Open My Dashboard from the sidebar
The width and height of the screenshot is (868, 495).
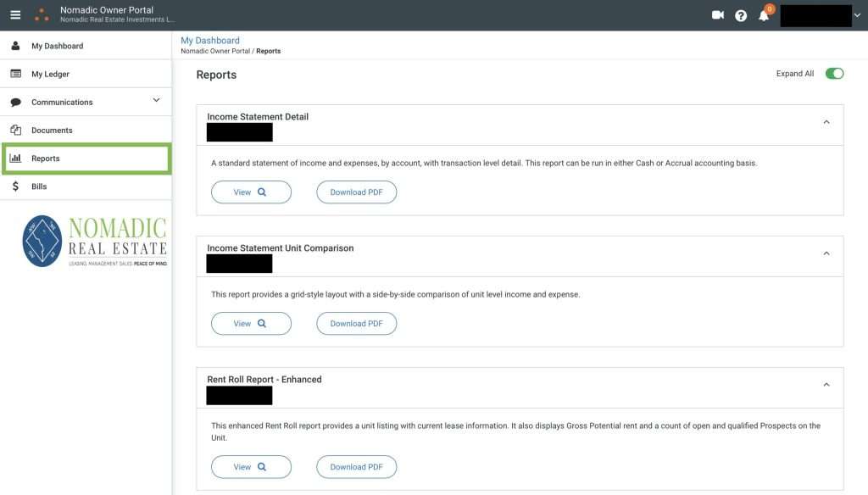(57, 46)
